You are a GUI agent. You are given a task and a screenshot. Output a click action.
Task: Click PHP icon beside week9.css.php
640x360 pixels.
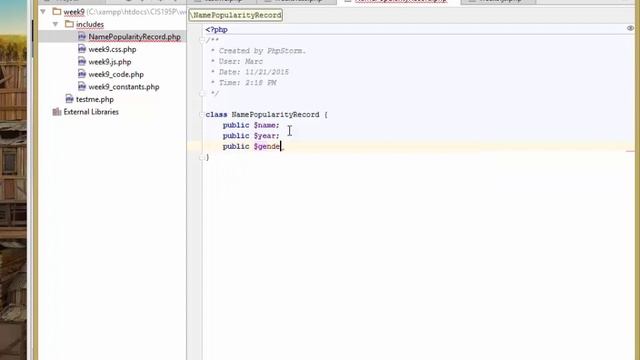[x=82, y=49]
